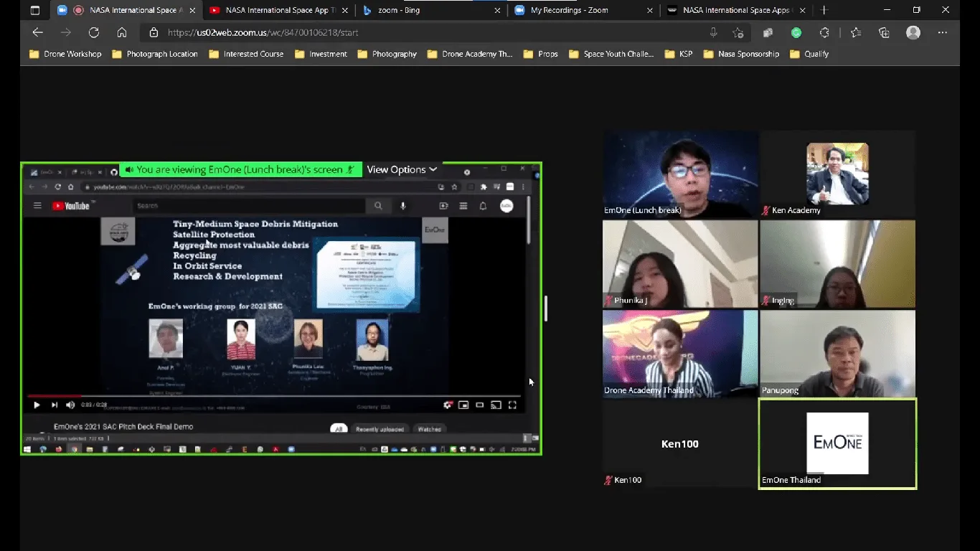The height and width of the screenshot is (551, 980).
Task: Open a new tab with the plus button
Action: (x=824, y=10)
